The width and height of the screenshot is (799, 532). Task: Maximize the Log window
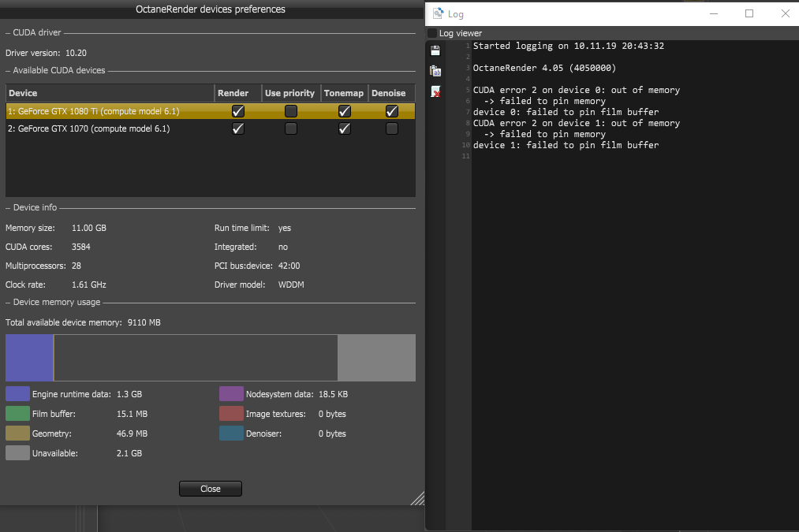point(749,13)
